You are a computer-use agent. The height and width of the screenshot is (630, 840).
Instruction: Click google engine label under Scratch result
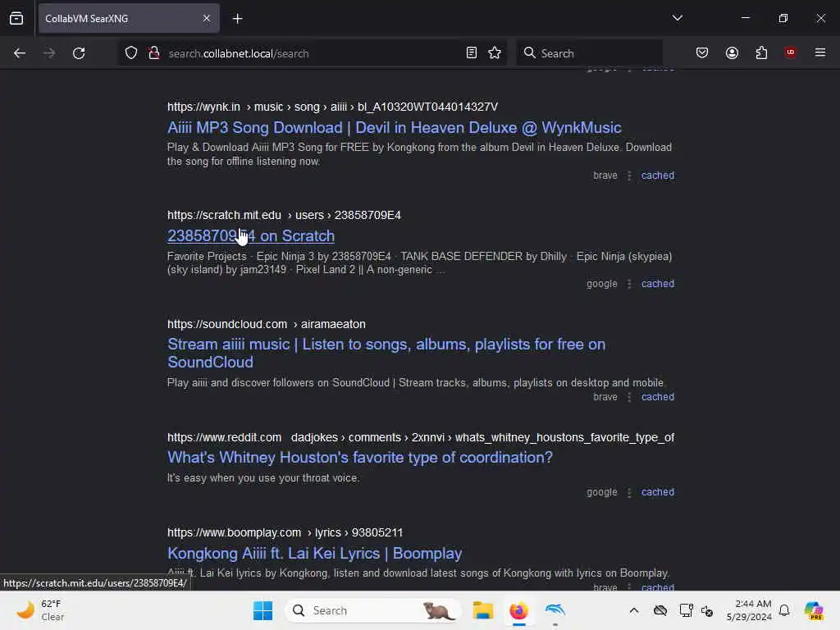pos(601,284)
